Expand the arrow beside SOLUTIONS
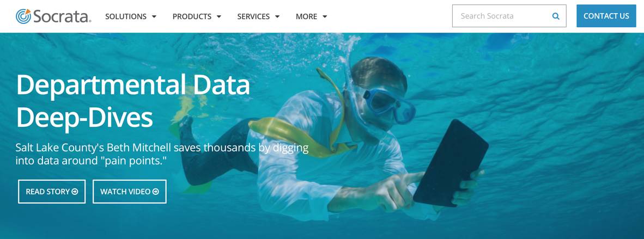Image resolution: width=644 pixels, height=239 pixels. pyautogui.click(x=154, y=17)
